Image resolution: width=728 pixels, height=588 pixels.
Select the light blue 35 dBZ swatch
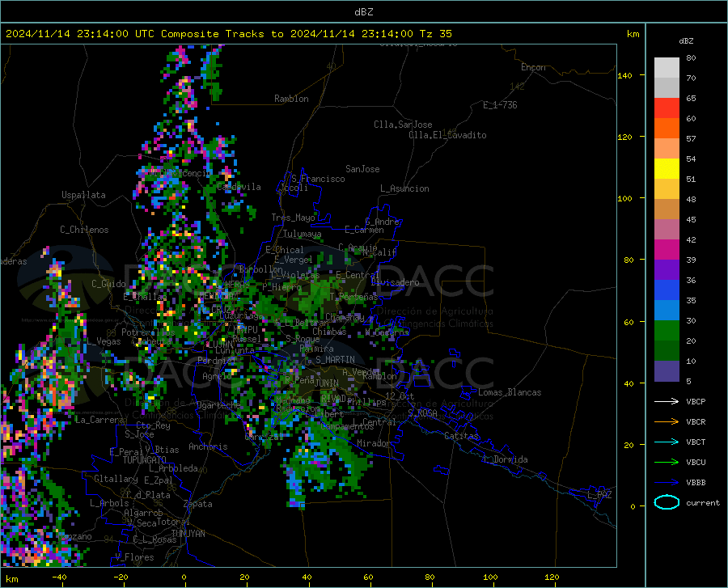tap(667, 311)
